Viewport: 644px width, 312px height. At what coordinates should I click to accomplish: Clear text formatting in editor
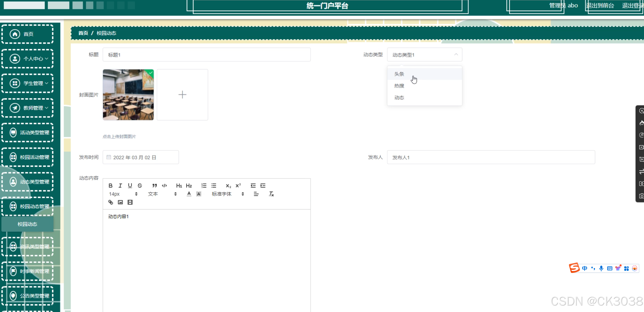271,194
